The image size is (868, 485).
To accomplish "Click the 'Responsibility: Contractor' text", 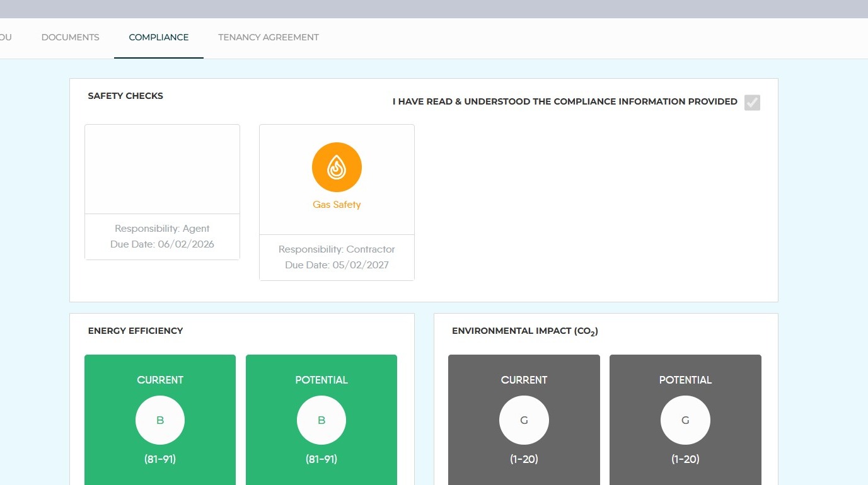I will (x=337, y=249).
